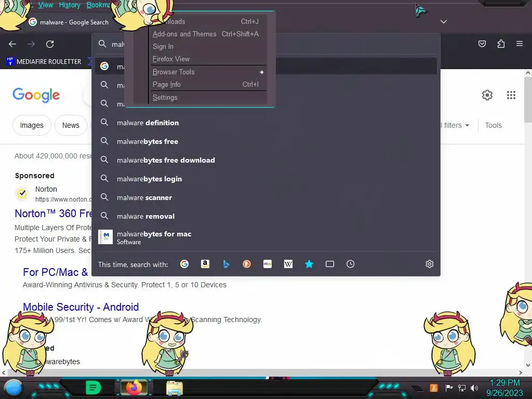Open File Explorer from taskbar
532x399 pixels.
pyautogui.click(x=175, y=388)
